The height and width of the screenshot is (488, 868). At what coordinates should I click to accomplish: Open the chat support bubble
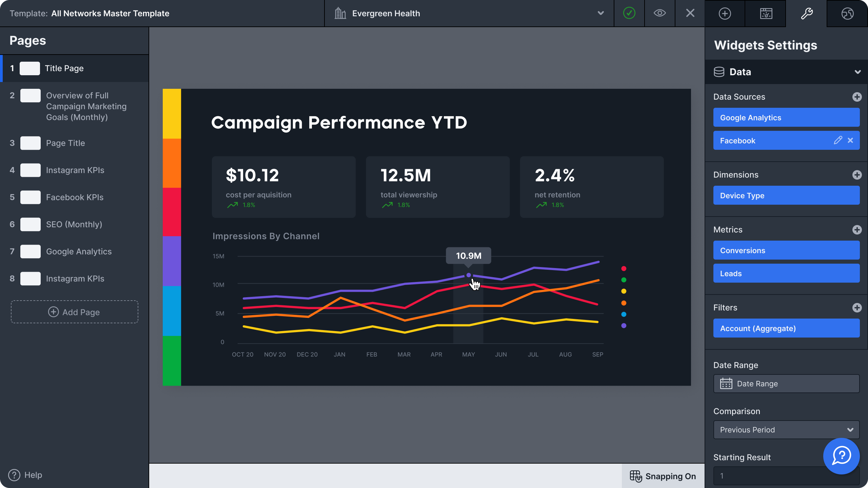841,456
